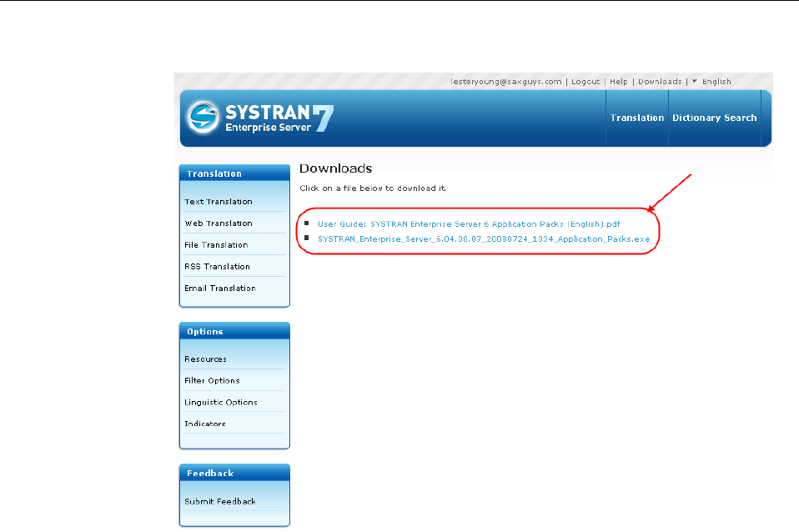Viewport: 799px width, 532px height.
Task: Open Indicators under Options
Action: pos(205,424)
